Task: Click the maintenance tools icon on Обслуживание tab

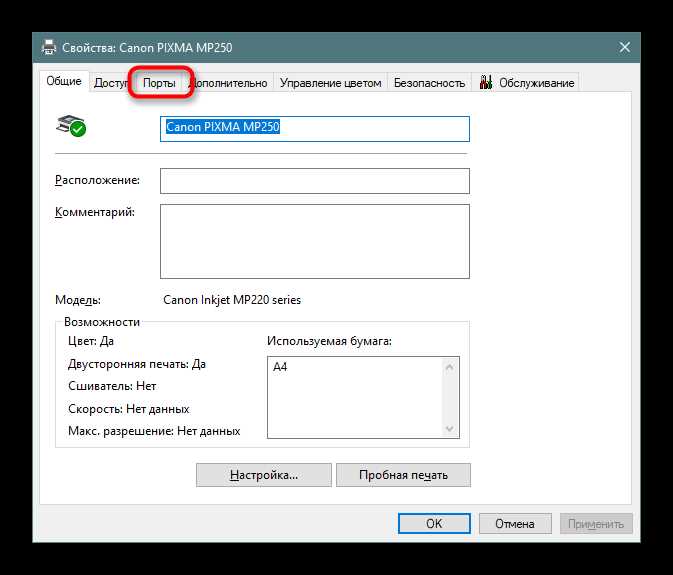Action: coord(486,82)
